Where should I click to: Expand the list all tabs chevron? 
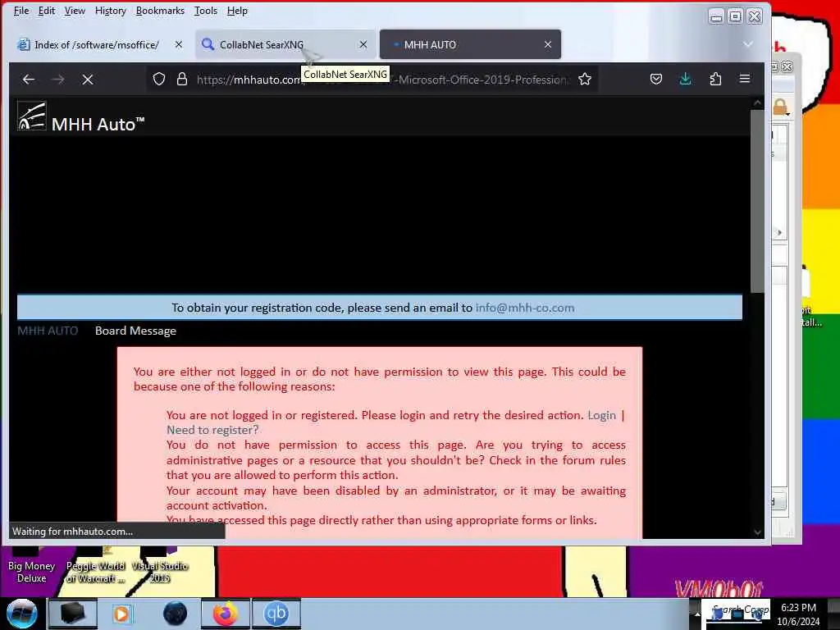(748, 44)
